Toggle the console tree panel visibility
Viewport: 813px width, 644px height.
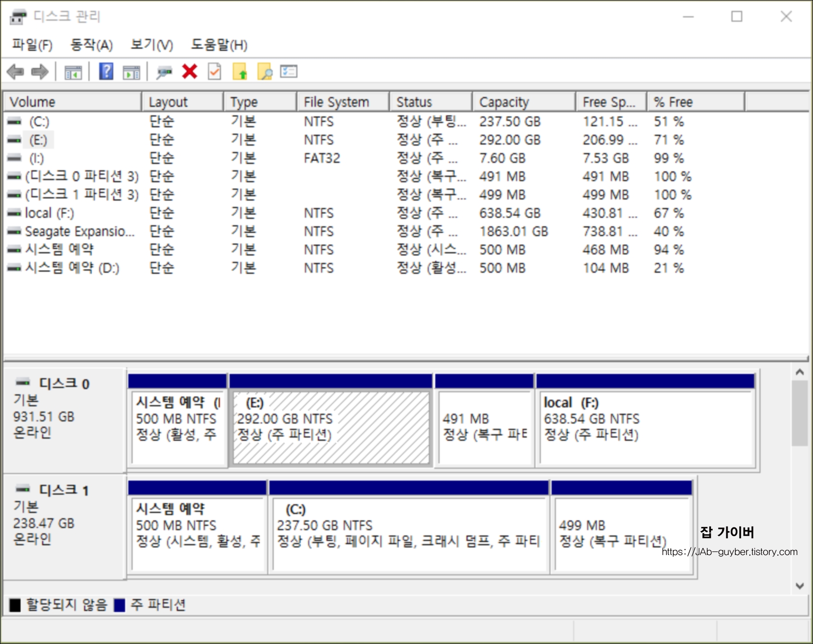74,71
